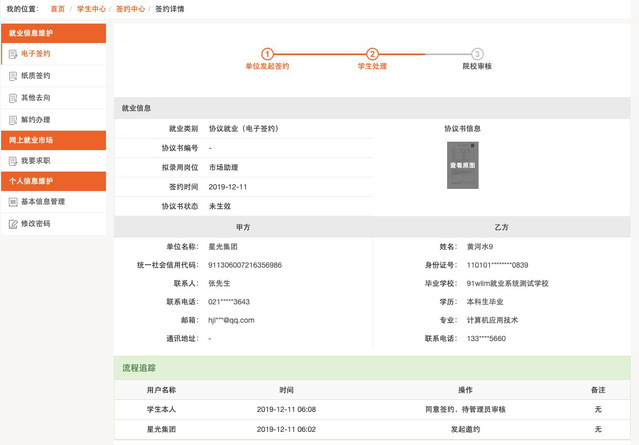
Task: Click the 纸质签约 sidebar icon
Action: coord(12,75)
